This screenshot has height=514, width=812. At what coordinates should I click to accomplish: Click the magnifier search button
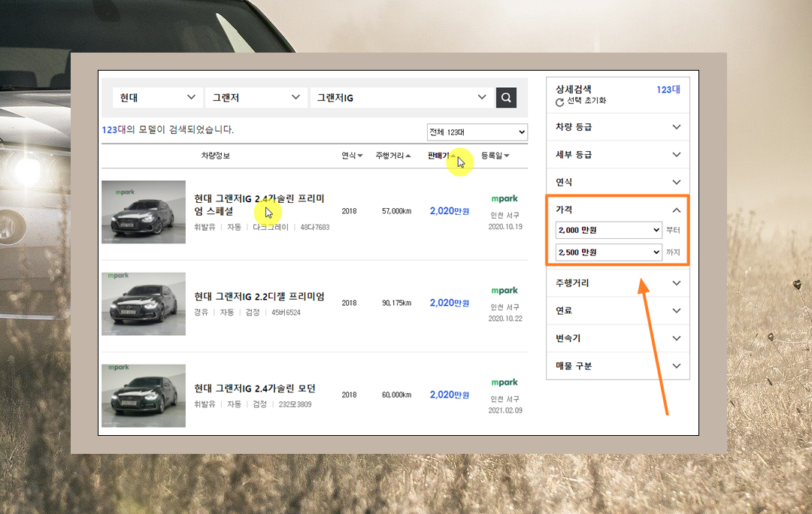pyautogui.click(x=506, y=97)
